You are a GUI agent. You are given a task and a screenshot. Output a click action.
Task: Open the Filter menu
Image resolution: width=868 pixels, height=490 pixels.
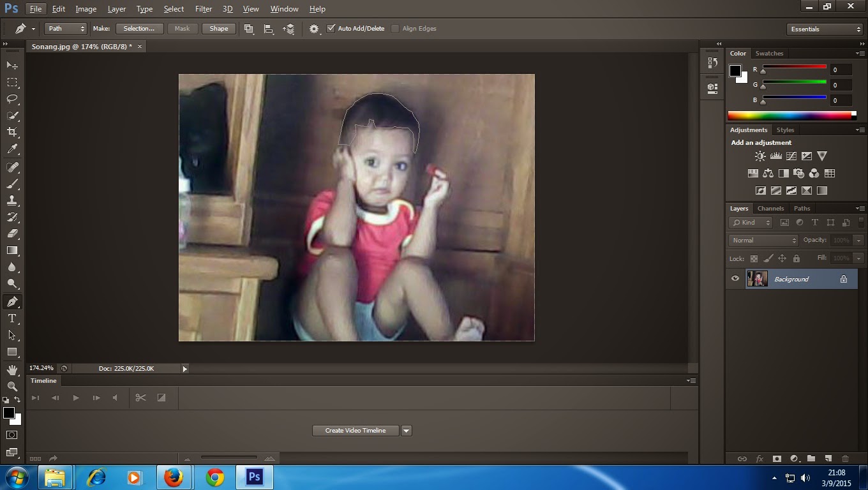(x=204, y=9)
